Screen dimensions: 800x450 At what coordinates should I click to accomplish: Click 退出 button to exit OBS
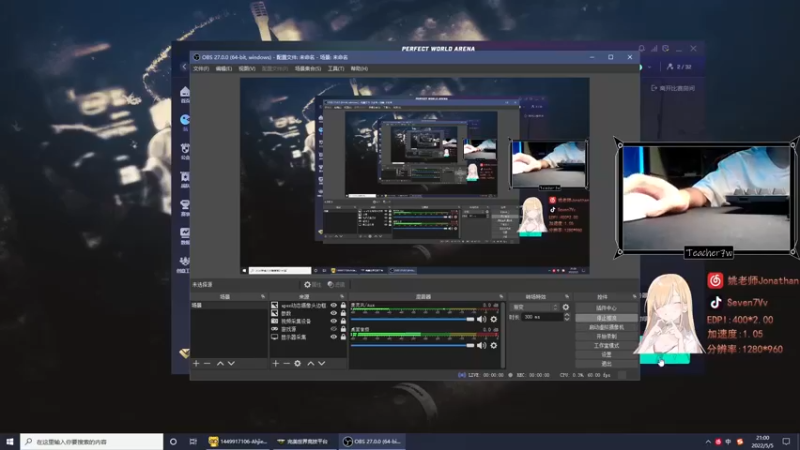coord(606,364)
